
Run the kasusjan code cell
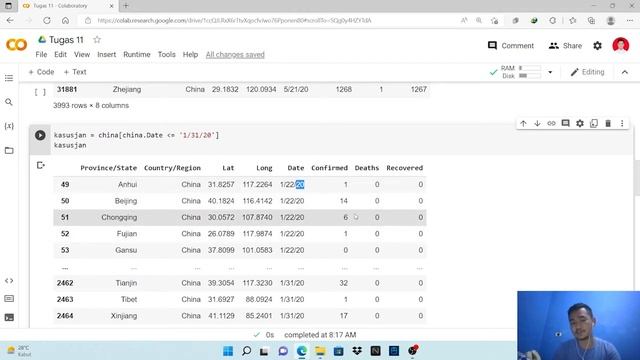pos(40,135)
